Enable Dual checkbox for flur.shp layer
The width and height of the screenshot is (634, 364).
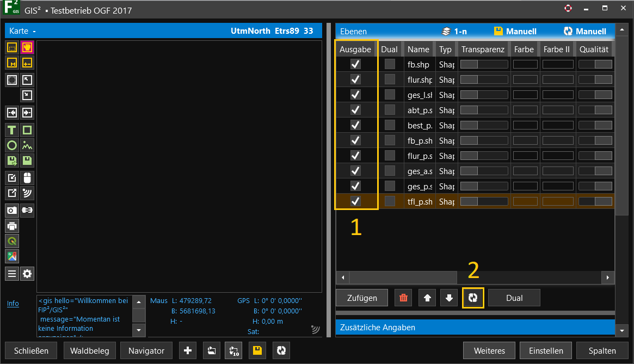point(390,79)
